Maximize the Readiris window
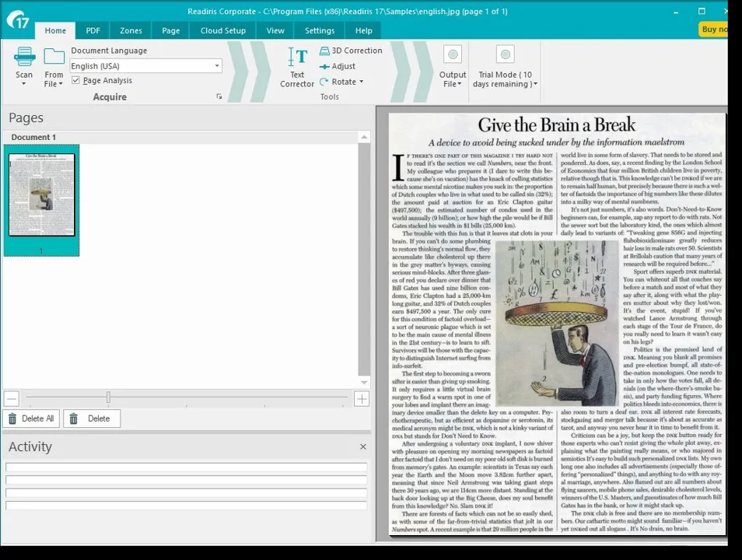742x560 pixels. 702,11
